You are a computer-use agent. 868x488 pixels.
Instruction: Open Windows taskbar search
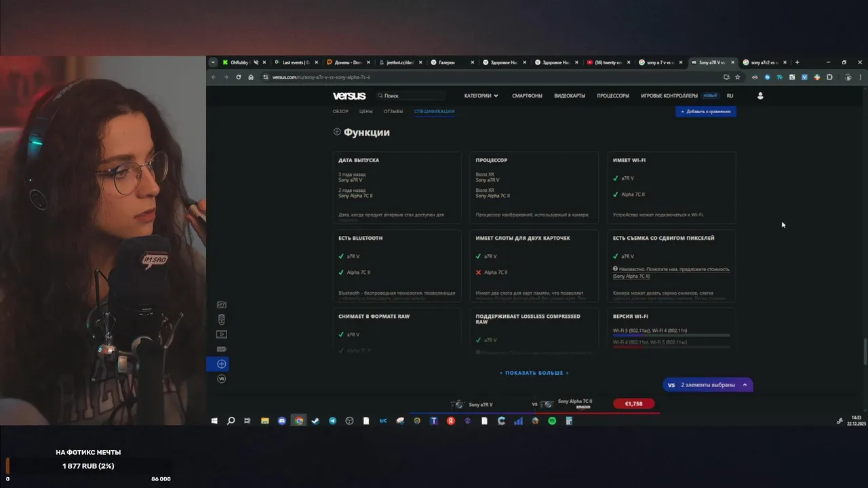231,421
